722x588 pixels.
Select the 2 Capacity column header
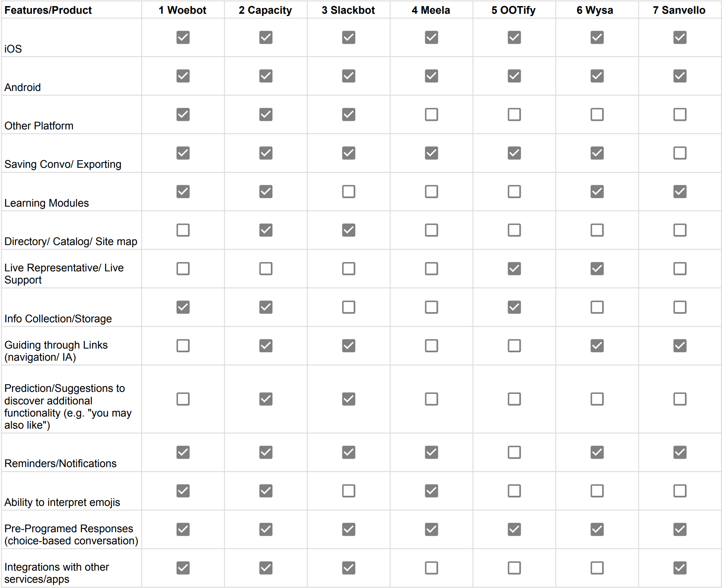tap(266, 10)
